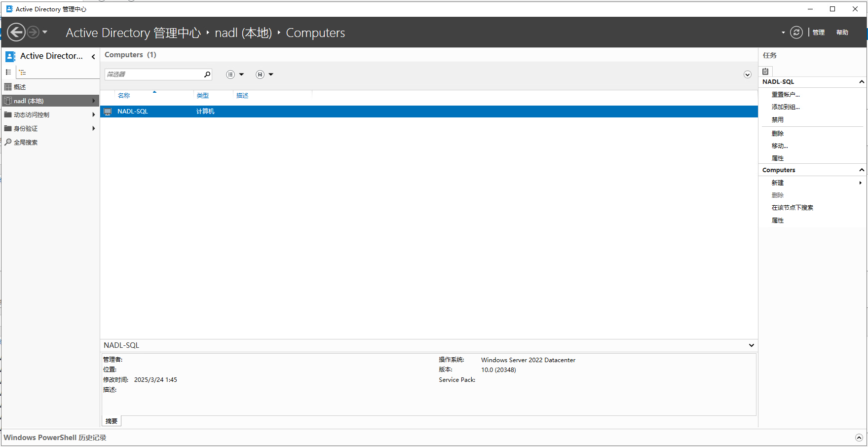Open 动态访问控制 in navigation pane

[50, 114]
